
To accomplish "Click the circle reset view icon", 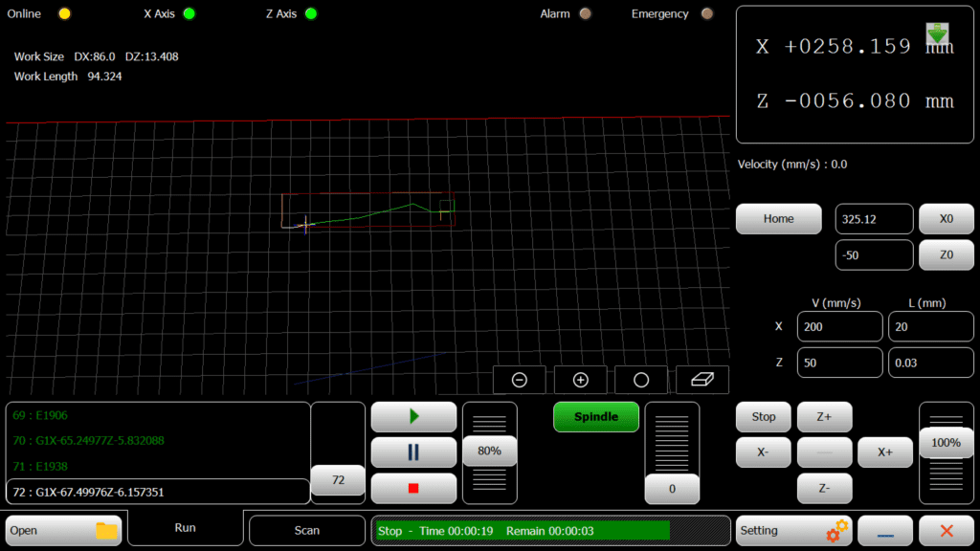I will click(640, 380).
